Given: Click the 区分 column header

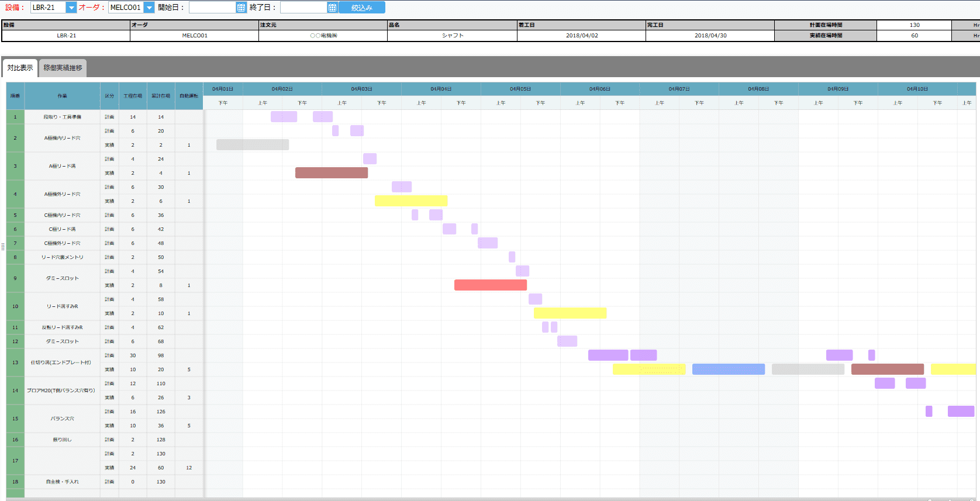Looking at the screenshot, I should 109,96.
